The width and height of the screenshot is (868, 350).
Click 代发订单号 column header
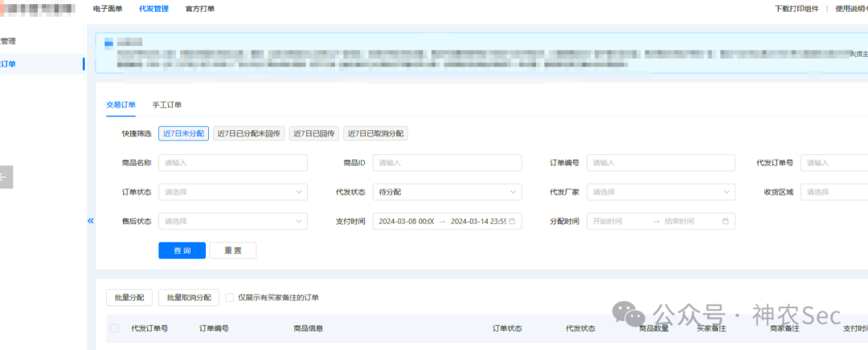tap(149, 328)
